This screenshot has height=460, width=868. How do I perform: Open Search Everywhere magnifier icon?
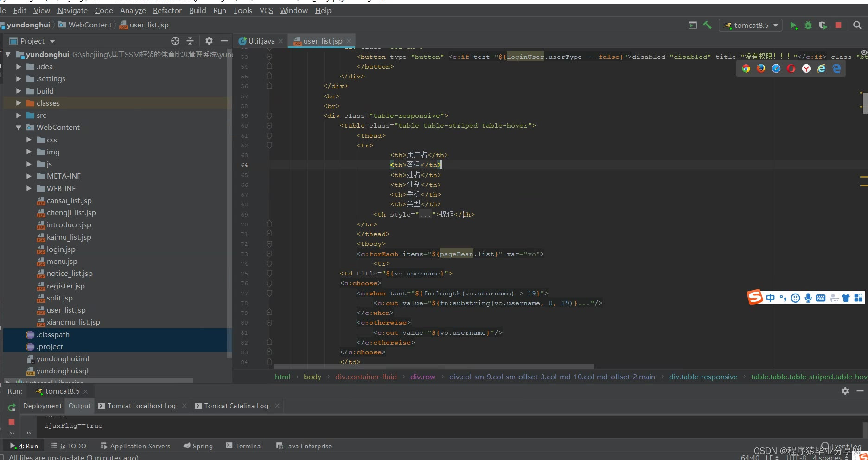pyautogui.click(x=857, y=25)
